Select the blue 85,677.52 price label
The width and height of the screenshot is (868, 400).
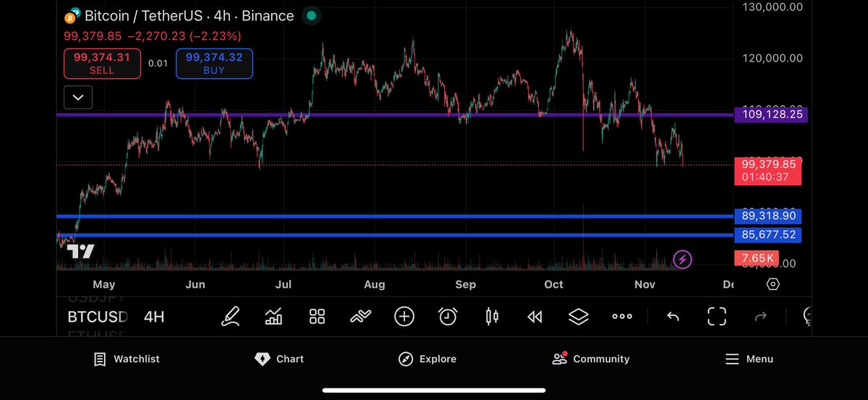[768, 234]
